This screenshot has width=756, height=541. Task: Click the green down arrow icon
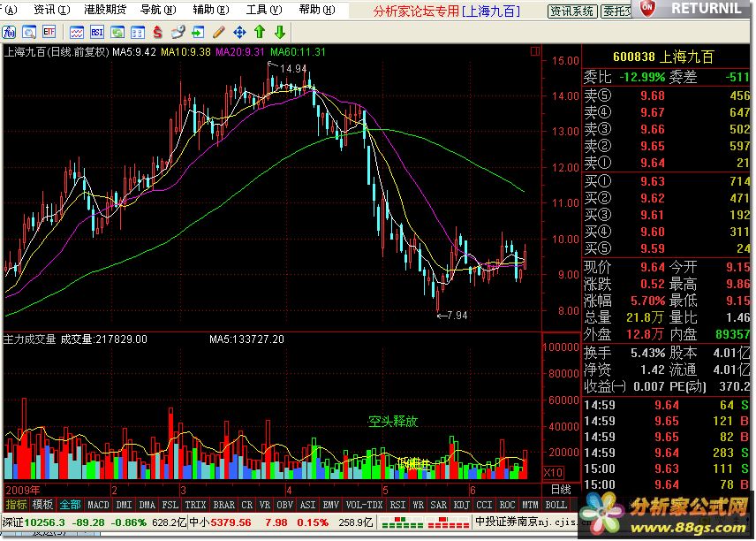(280, 33)
